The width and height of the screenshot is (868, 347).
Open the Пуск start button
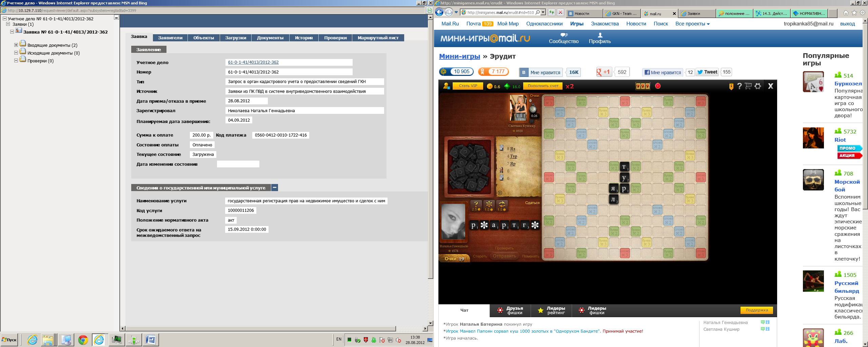point(9,340)
